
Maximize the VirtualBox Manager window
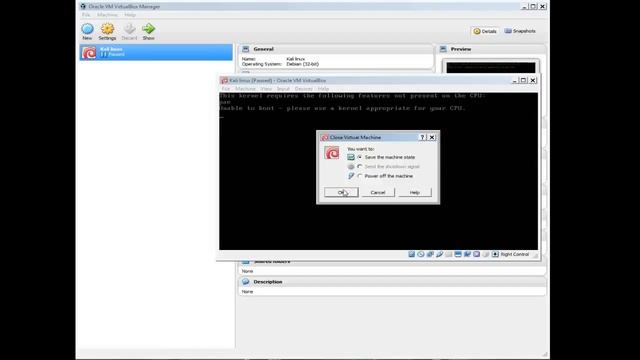coord(533,7)
